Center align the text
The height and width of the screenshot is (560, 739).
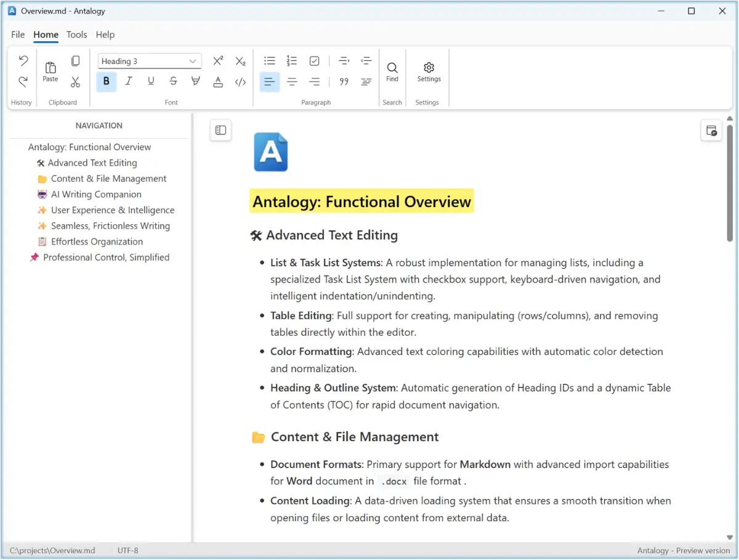292,81
